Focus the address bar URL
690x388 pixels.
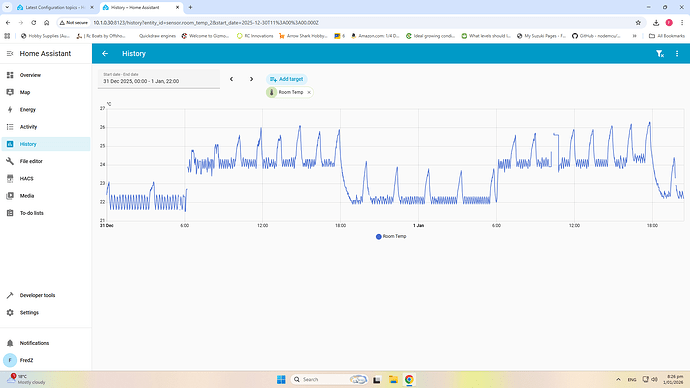[x=206, y=23]
